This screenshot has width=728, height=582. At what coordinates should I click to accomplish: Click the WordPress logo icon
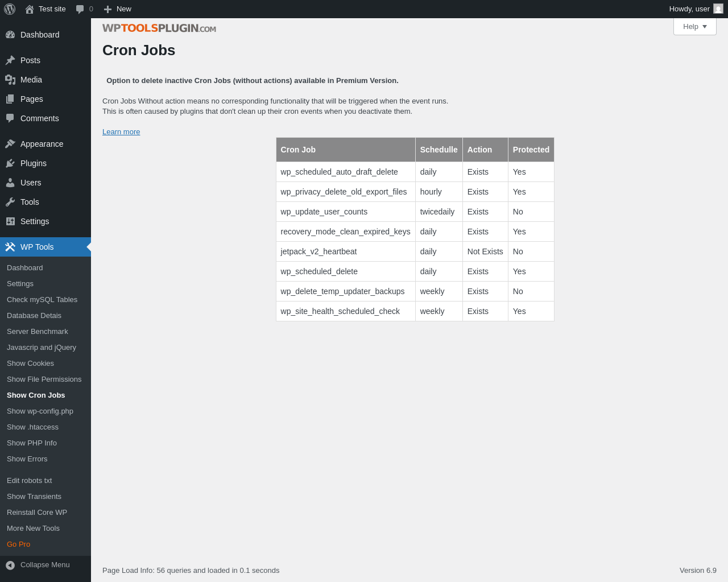[x=10, y=9]
